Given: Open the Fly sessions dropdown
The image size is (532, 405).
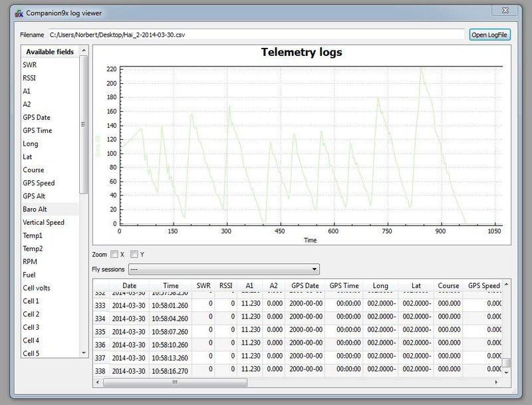Looking at the screenshot, I should [x=224, y=269].
